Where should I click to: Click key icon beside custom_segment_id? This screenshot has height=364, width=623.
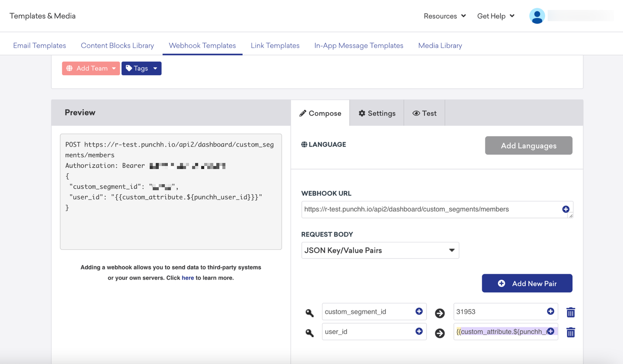309,313
